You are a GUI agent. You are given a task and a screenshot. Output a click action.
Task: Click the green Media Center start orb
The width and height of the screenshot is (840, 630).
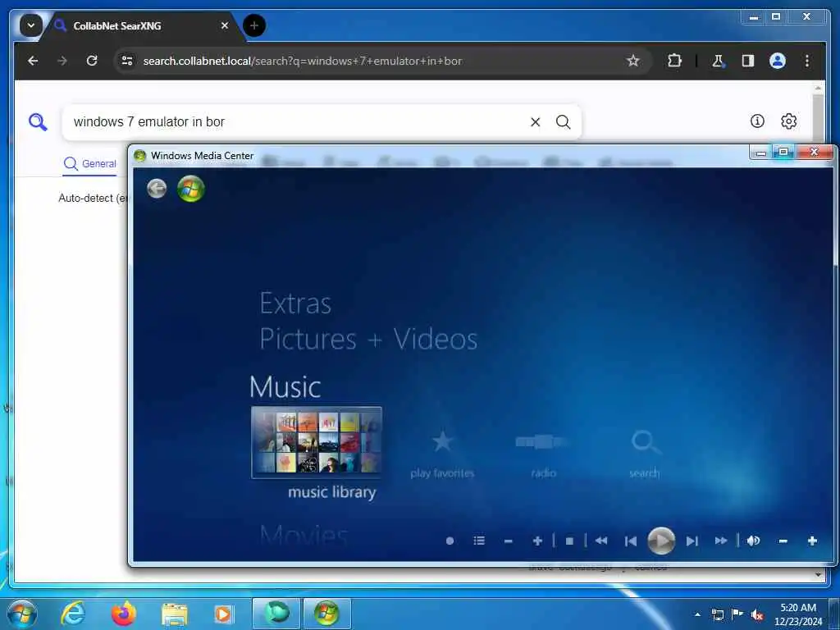coord(191,189)
